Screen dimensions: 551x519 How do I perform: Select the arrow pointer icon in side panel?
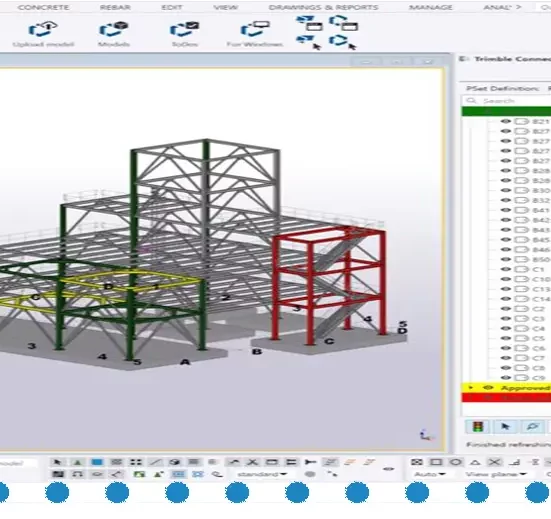pos(505,427)
